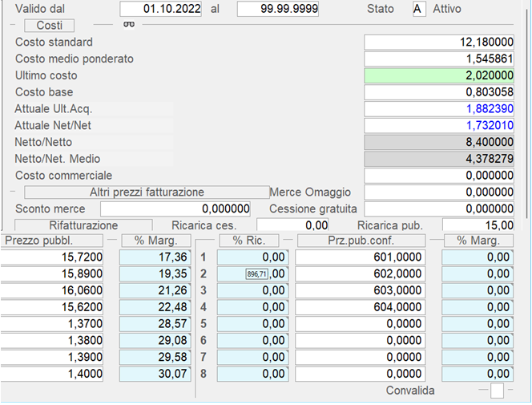Click the Altri prezzi fatturazione button
The width and height of the screenshot is (532, 405).
coord(147,192)
